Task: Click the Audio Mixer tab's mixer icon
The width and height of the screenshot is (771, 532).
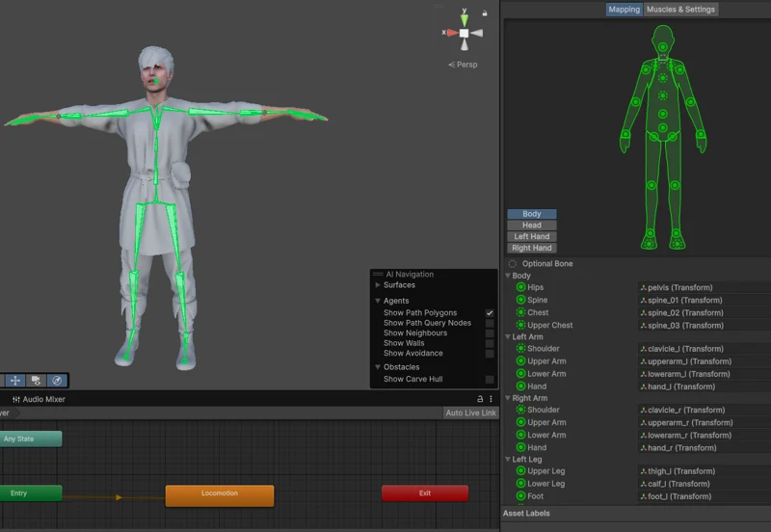Action: coord(16,399)
